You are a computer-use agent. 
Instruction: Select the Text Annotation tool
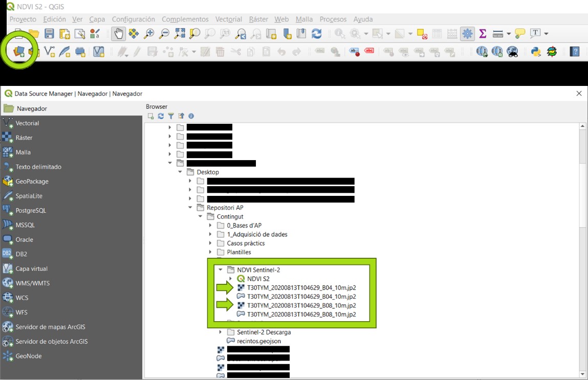tap(535, 33)
